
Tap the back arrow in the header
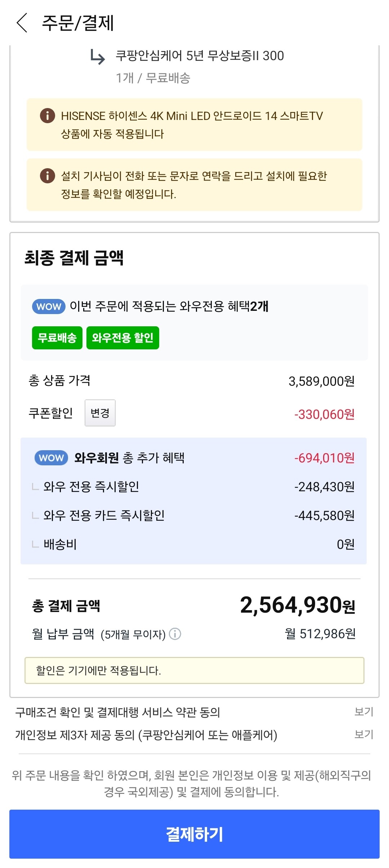[x=22, y=23]
